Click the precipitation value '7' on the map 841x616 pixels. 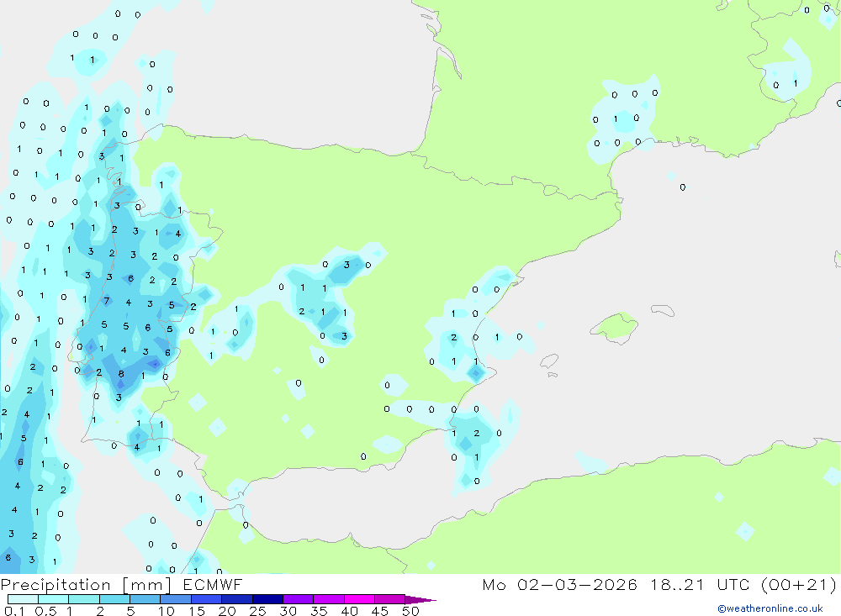(x=107, y=301)
